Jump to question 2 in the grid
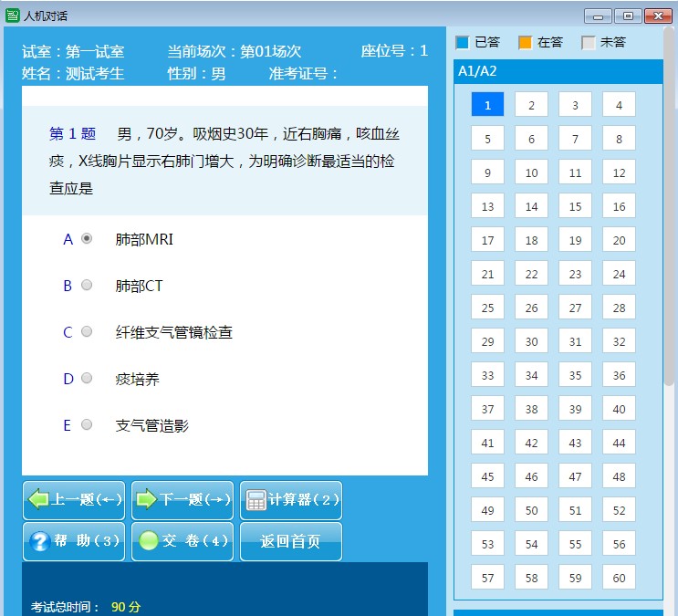Viewport: 678px width, 616px height. [x=531, y=105]
